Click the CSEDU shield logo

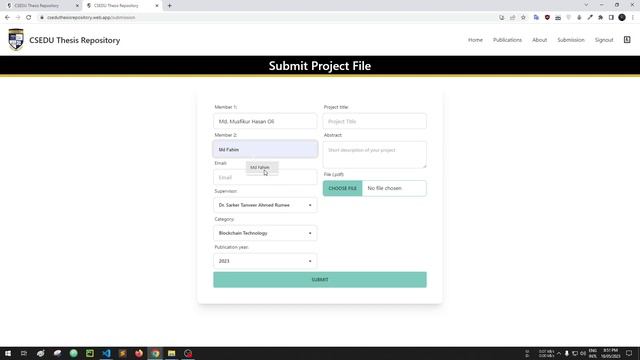click(x=16, y=40)
